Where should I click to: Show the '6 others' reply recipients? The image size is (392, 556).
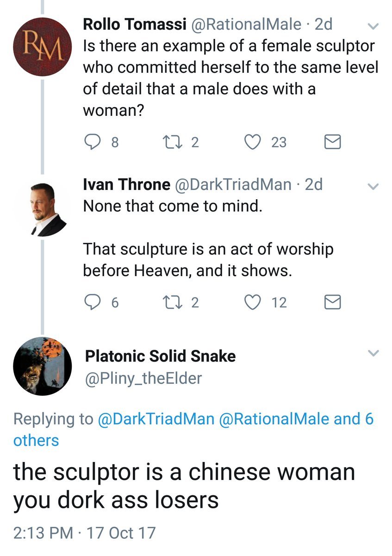[x=37, y=440]
